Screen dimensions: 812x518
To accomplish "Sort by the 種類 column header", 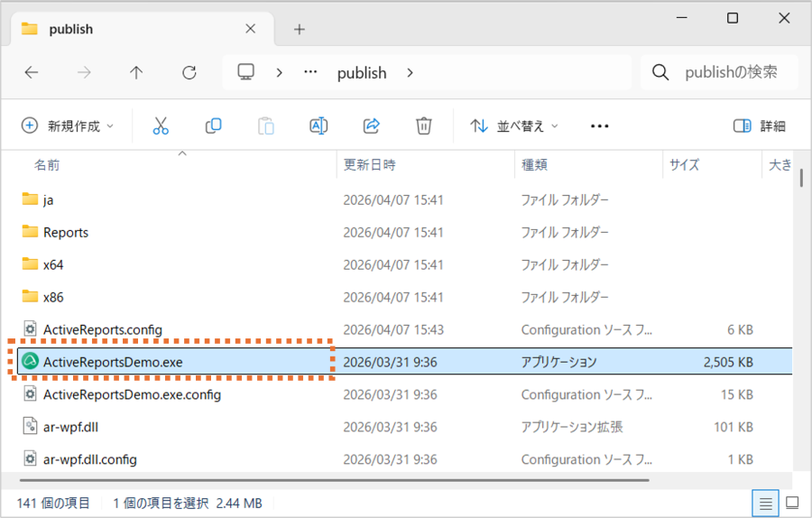I will tap(534, 165).
